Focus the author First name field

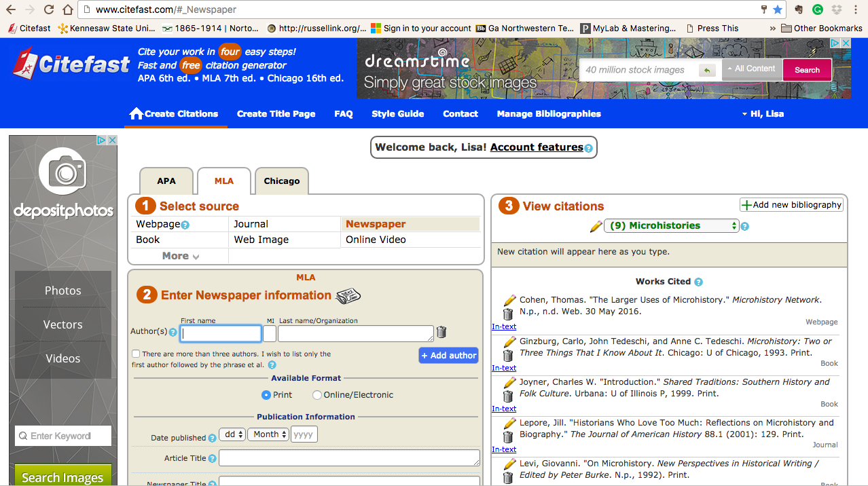221,333
